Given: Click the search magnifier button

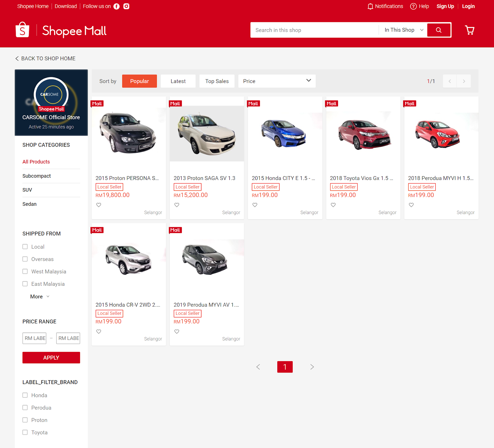Looking at the screenshot, I should point(439,30).
